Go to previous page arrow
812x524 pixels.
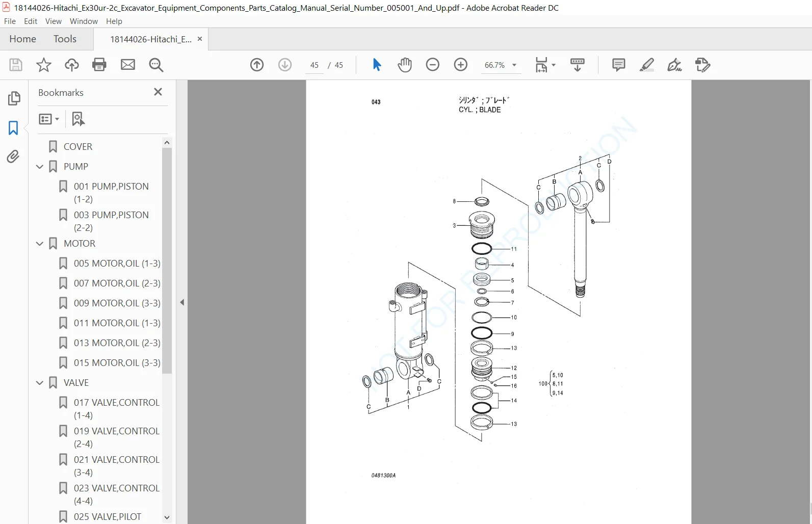coord(257,65)
